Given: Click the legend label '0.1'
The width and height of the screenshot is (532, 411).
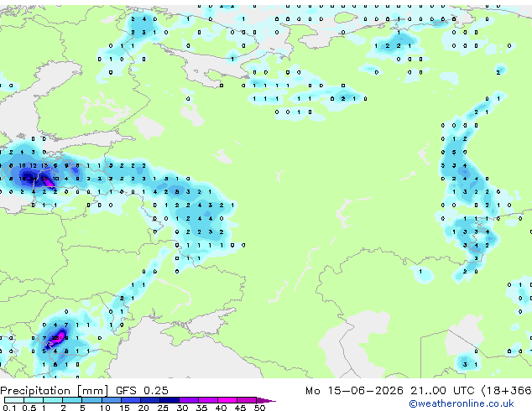Looking at the screenshot, I should click(9, 408).
